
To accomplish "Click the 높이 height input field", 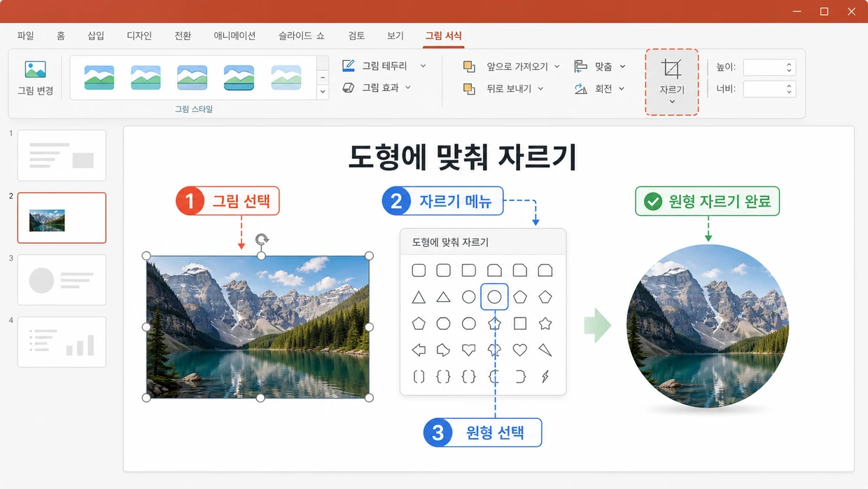I will click(x=769, y=67).
